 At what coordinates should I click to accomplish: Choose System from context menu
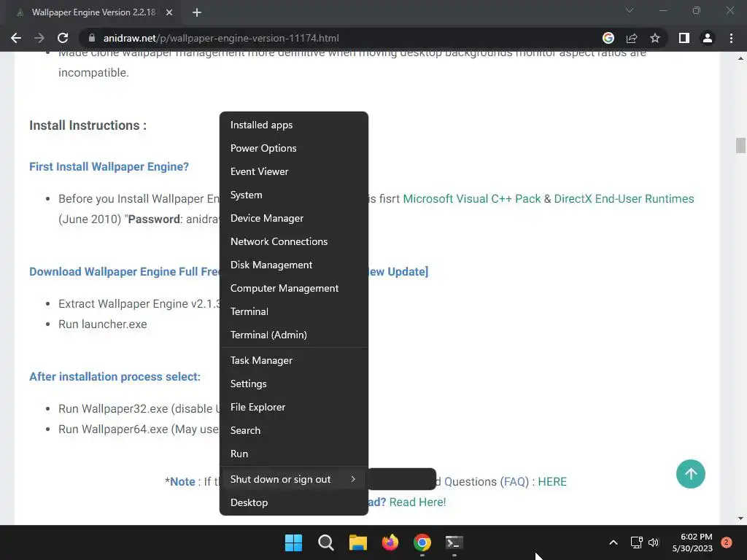pyautogui.click(x=294, y=195)
